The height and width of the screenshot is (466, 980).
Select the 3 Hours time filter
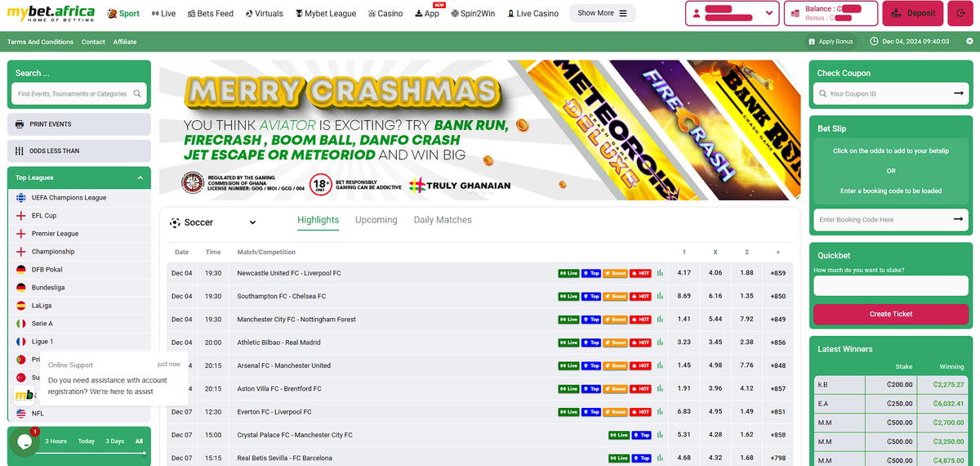coord(56,441)
